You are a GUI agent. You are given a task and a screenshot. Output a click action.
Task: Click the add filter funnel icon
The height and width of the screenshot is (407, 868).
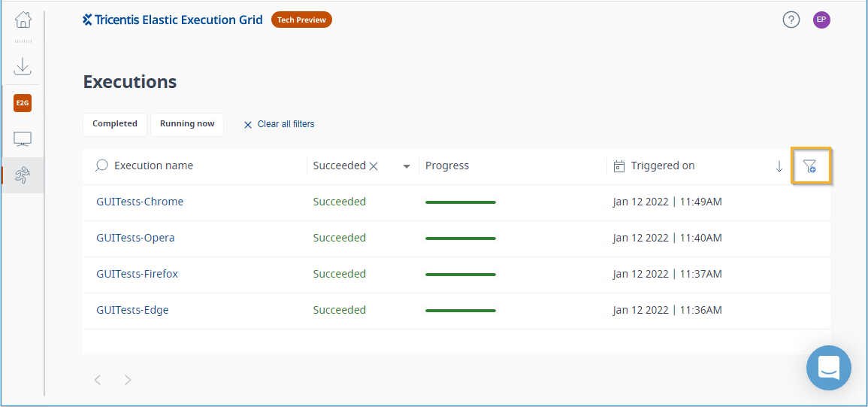pos(810,166)
